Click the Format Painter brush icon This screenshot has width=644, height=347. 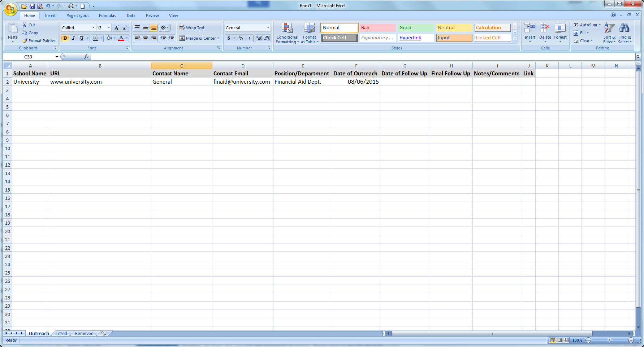25,41
